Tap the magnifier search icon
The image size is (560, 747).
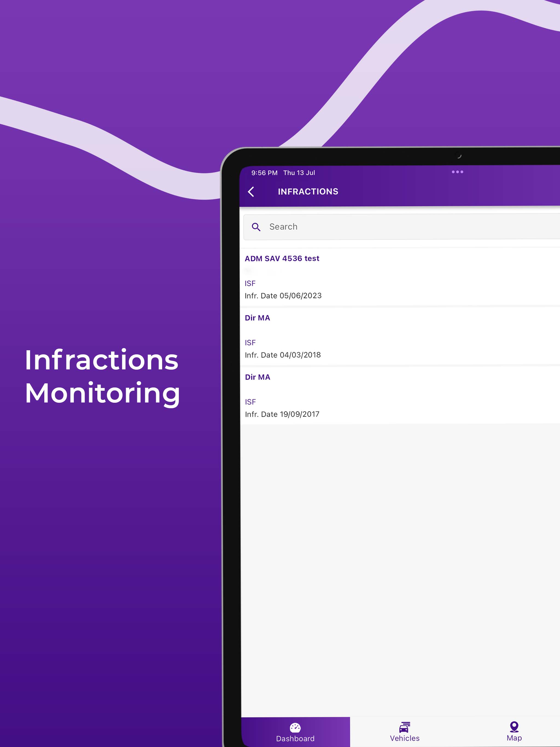256,227
